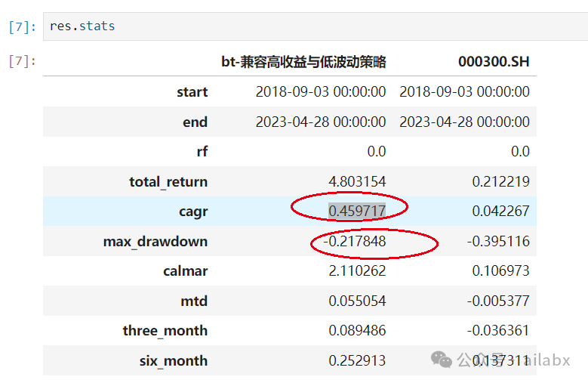Viewport: 588px width, 383px height.
Task: Click three_month value -0.036361
Action: click(x=498, y=330)
